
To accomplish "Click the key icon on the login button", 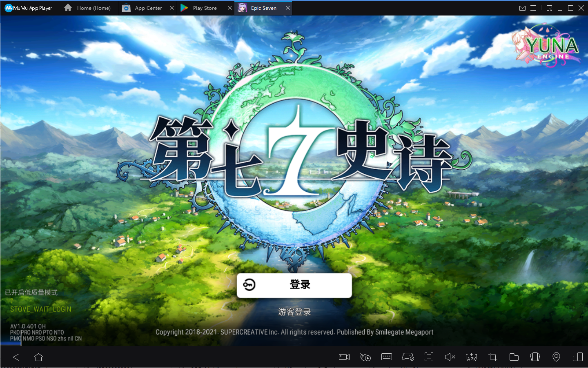I will (249, 285).
